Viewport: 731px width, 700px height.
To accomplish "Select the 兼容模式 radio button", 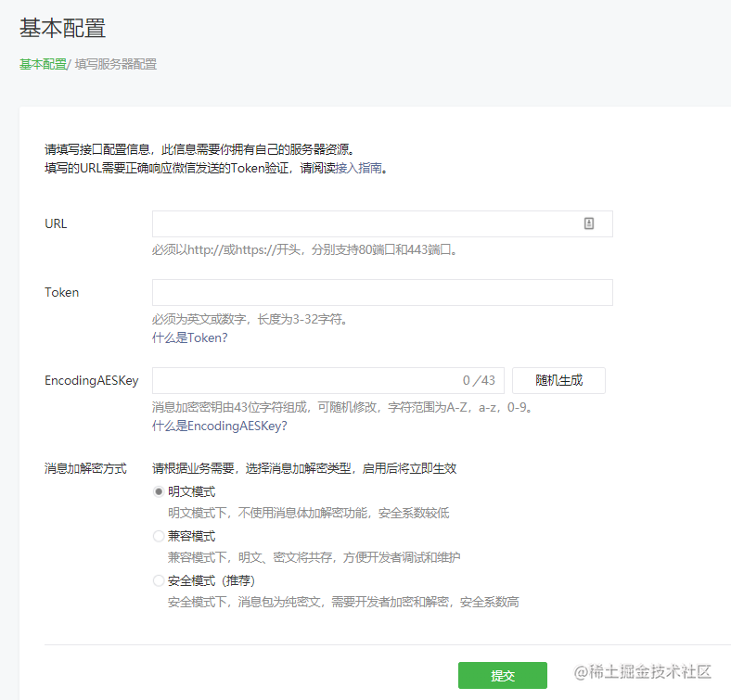I will click(x=159, y=536).
